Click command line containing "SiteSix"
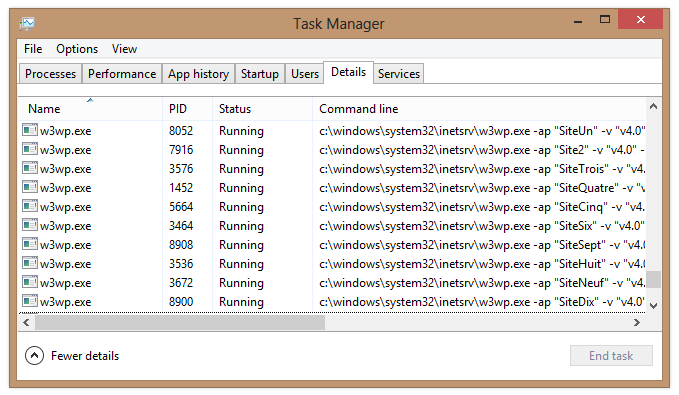Screen dimensions: 679x395 pyautogui.click(x=482, y=226)
